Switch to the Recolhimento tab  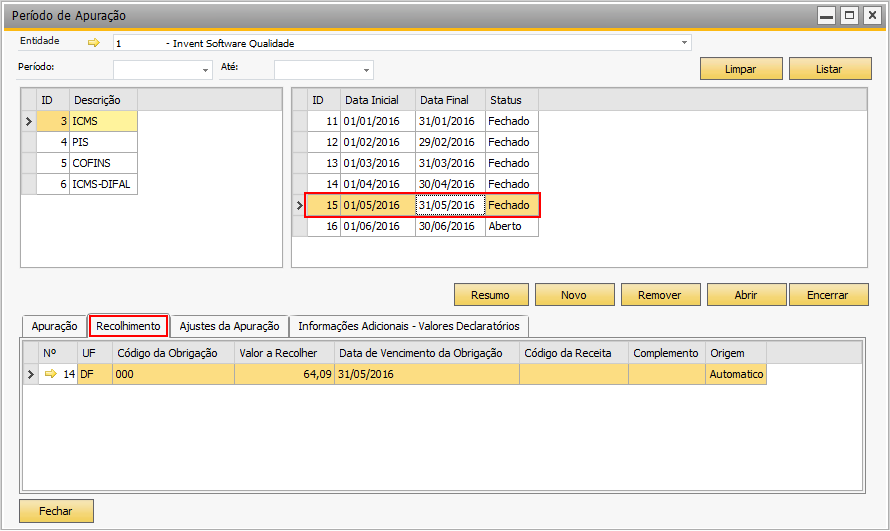pos(128,326)
